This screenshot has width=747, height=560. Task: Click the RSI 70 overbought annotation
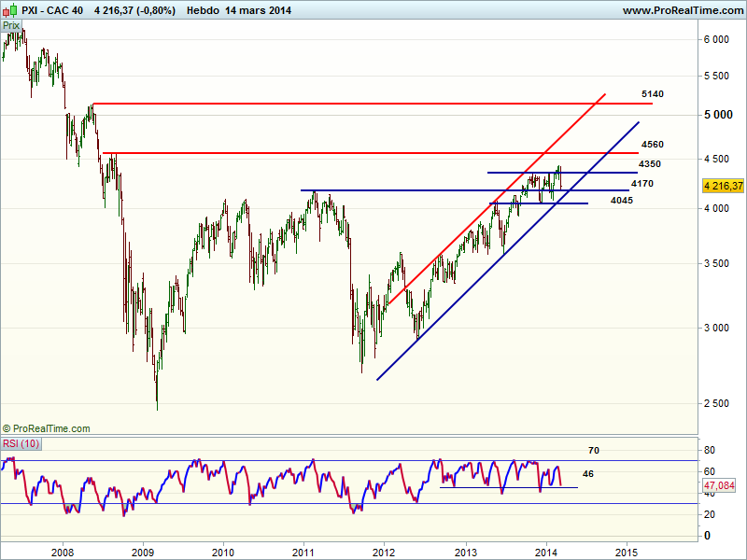point(593,451)
